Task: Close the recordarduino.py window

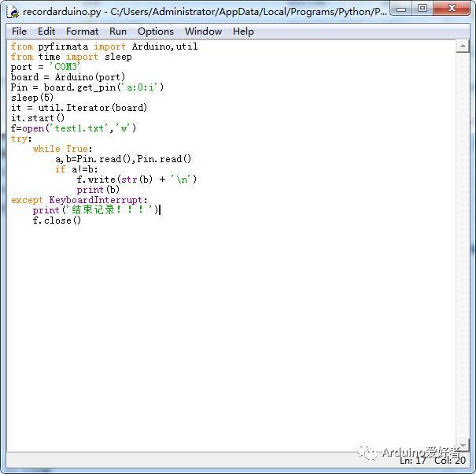Action: 452,8
